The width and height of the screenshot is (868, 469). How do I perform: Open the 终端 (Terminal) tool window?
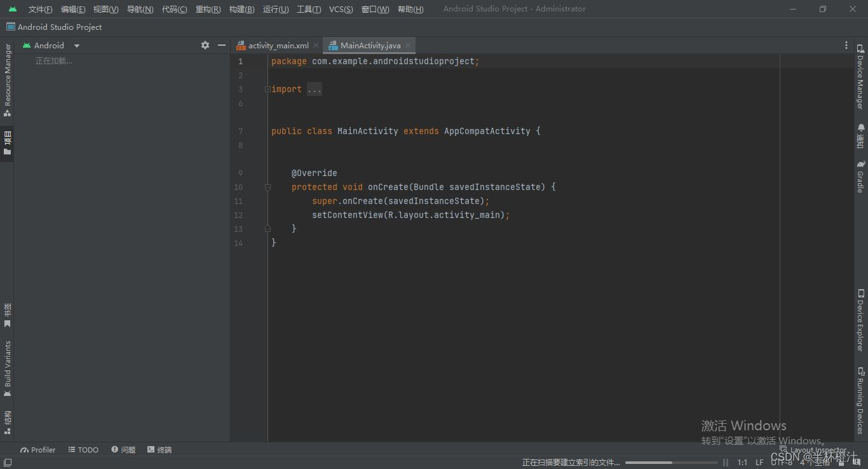[159, 449]
